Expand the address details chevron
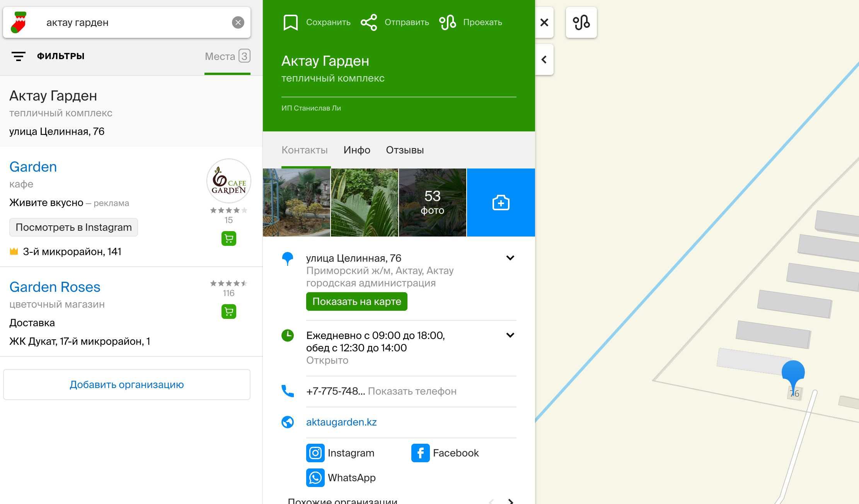The image size is (859, 504). (510, 258)
